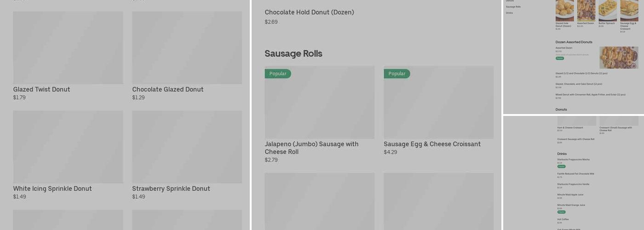The width and height of the screenshot is (644, 230).
Task: Select Minute Maid Orange Juice
Action: pyautogui.click(x=571, y=205)
